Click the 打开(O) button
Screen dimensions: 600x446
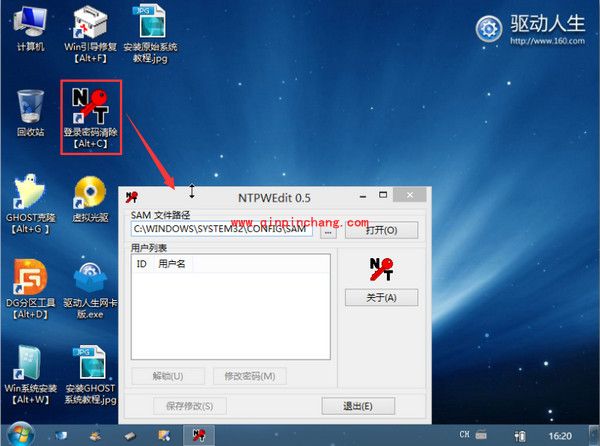[x=382, y=230]
